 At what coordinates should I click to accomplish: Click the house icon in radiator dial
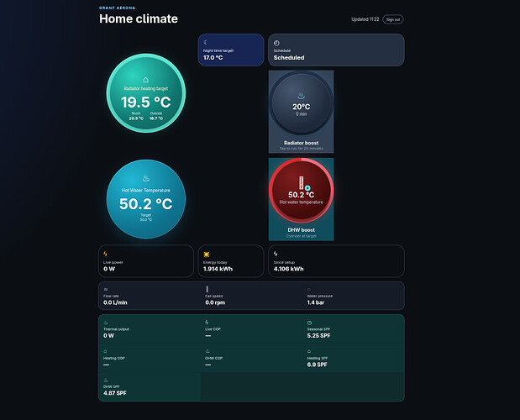[145, 80]
